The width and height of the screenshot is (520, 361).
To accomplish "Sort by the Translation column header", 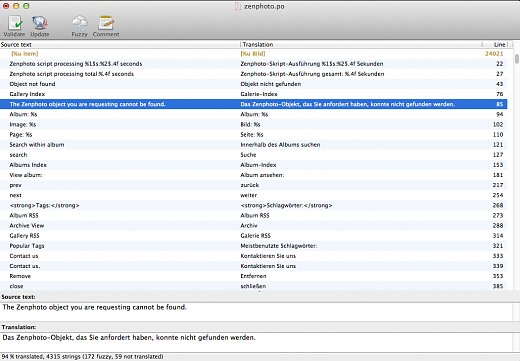I will 361,44.
